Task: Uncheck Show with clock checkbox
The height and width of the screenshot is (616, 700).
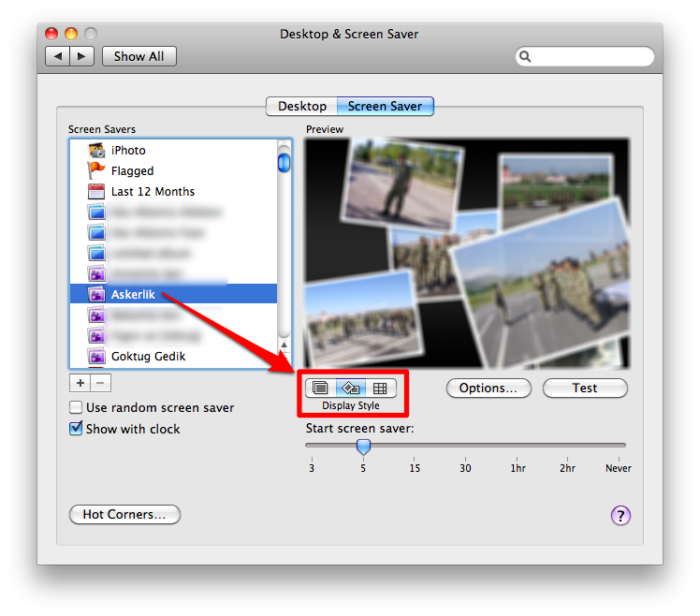Action: point(77,429)
